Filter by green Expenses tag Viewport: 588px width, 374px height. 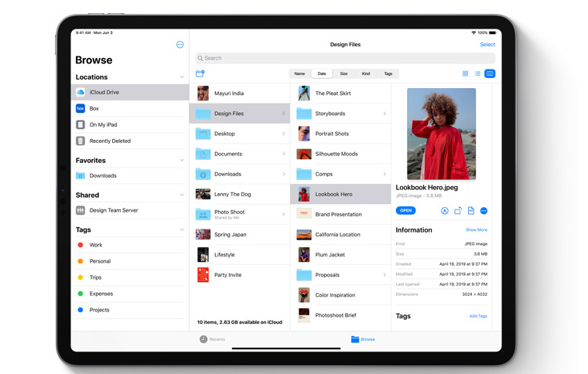click(x=130, y=294)
